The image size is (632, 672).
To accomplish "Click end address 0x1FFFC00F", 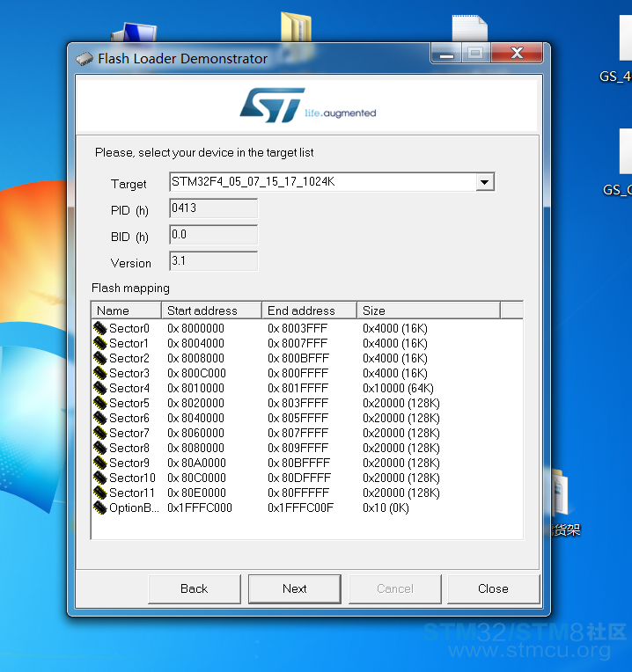I will click(x=300, y=508).
